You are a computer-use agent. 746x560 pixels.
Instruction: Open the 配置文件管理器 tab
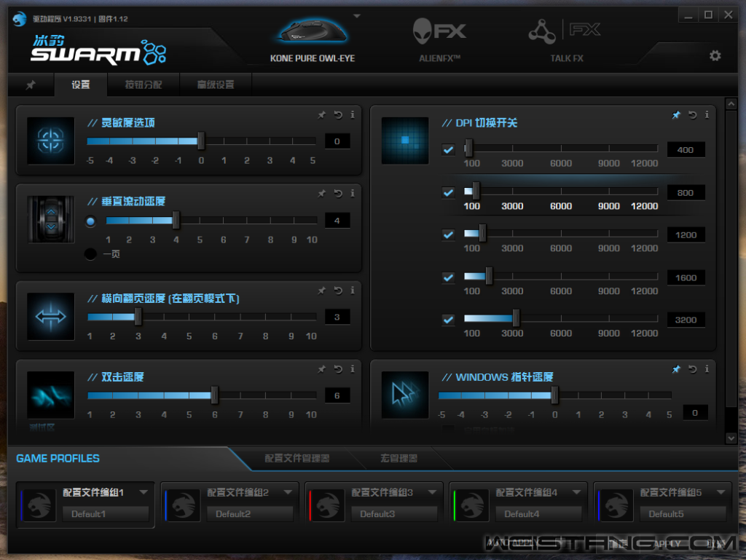coord(297,458)
